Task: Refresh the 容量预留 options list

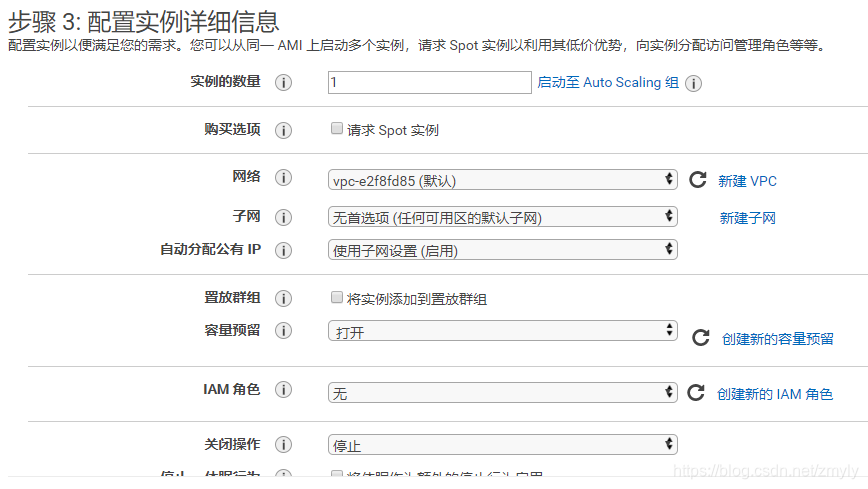Action: tap(701, 338)
